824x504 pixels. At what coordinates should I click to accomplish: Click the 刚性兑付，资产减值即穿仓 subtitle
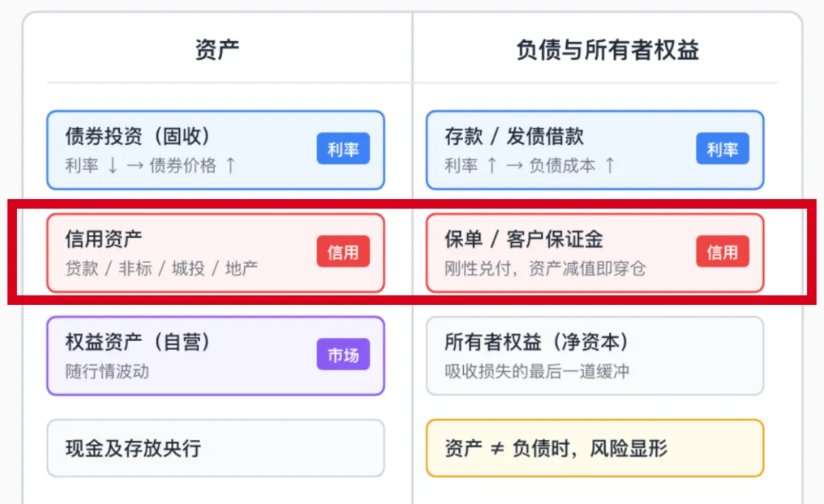coord(545,268)
